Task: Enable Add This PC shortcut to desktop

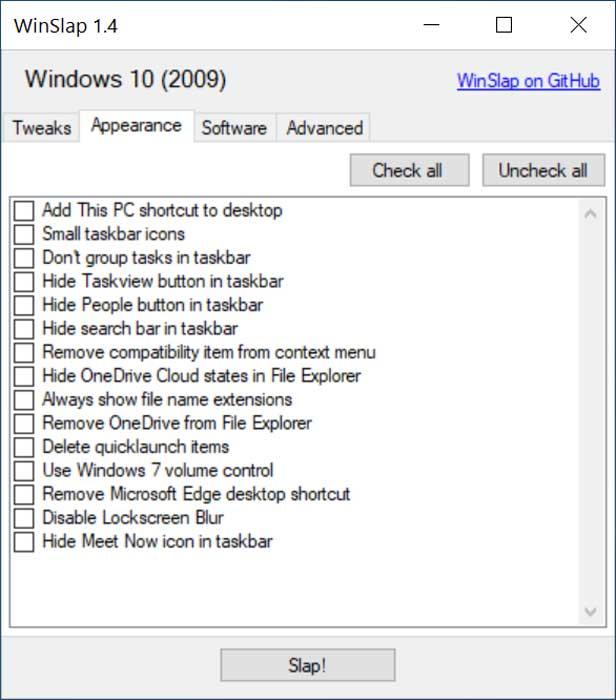Action: pyautogui.click(x=24, y=211)
